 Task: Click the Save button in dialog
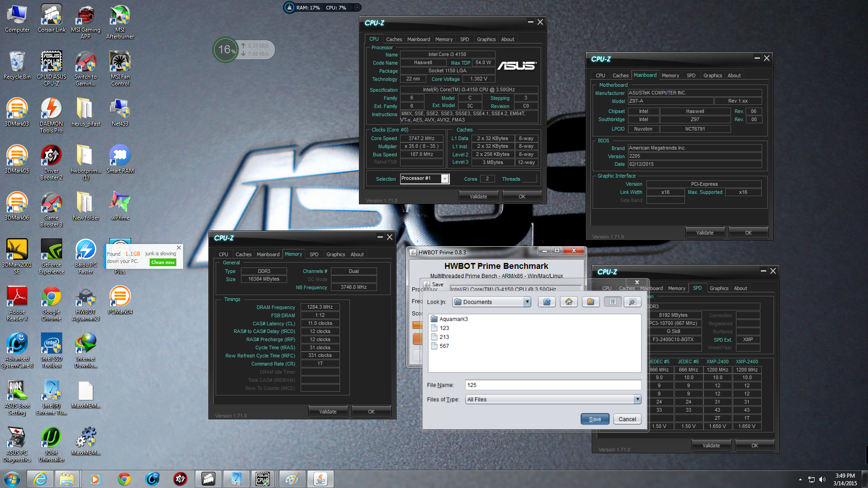pyautogui.click(x=595, y=419)
